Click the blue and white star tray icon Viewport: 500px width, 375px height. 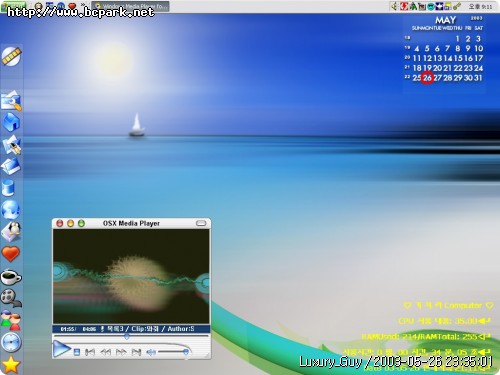tap(439, 6)
